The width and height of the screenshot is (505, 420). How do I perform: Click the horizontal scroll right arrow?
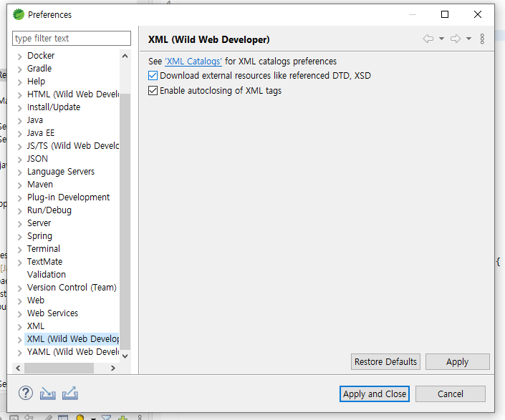coord(113,368)
